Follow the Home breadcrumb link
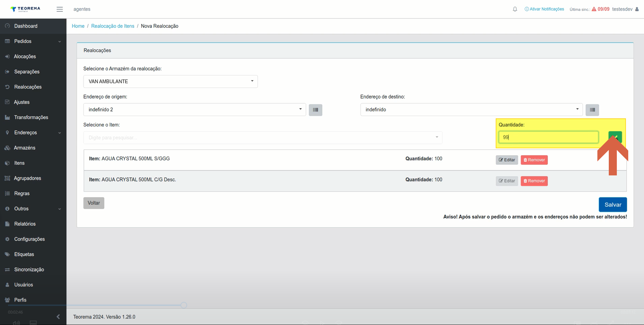This screenshot has width=644, height=325. (78, 26)
